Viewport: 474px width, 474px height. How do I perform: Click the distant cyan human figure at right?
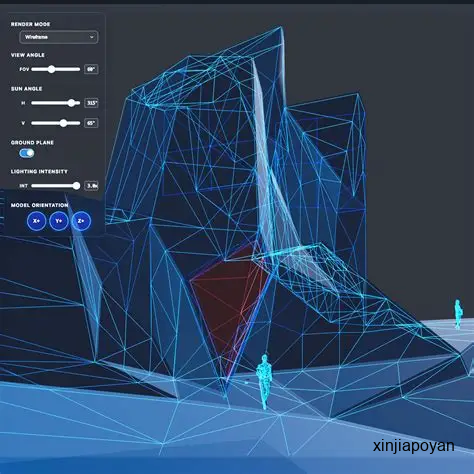tap(458, 314)
